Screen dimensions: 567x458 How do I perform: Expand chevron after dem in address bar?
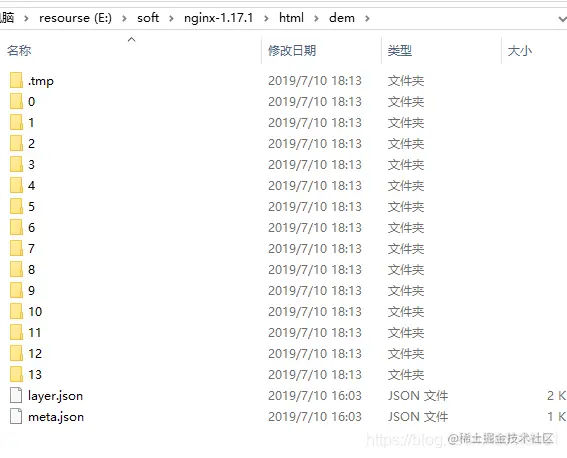(x=367, y=18)
